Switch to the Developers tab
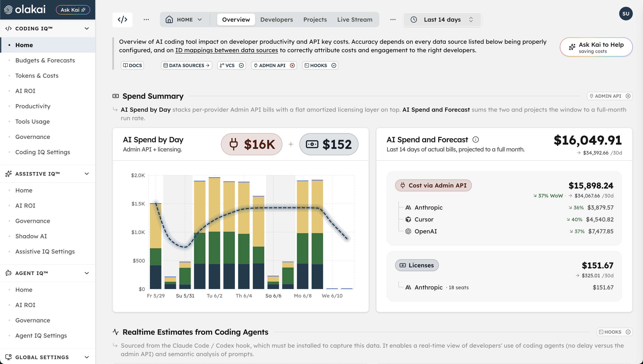The height and width of the screenshot is (364, 643). 276,20
